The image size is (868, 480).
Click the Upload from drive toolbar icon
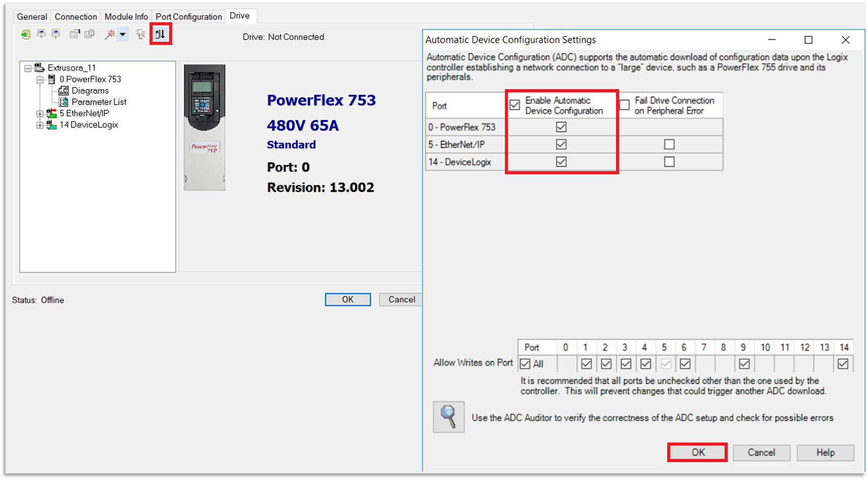pyautogui.click(x=41, y=34)
